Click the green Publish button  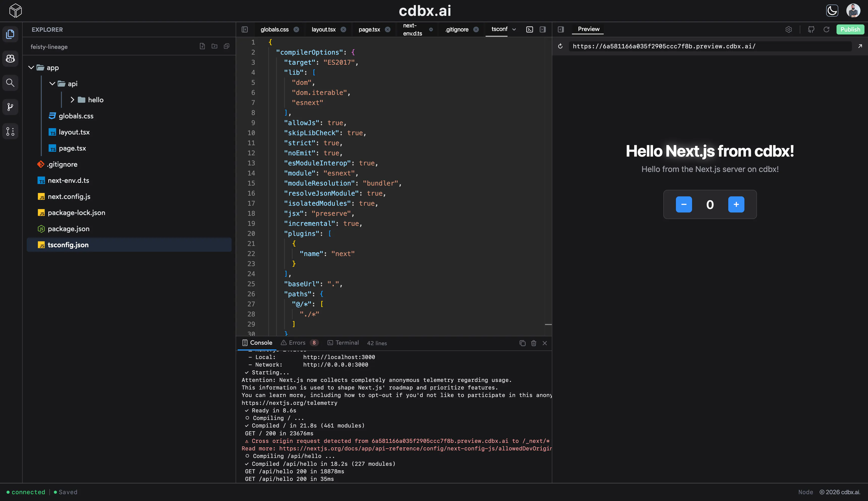(850, 30)
